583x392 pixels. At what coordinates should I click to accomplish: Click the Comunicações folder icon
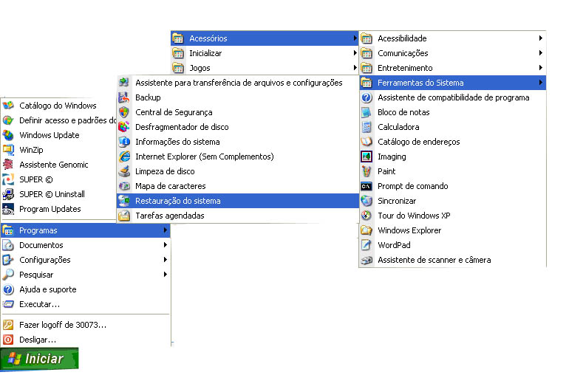(366, 53)
